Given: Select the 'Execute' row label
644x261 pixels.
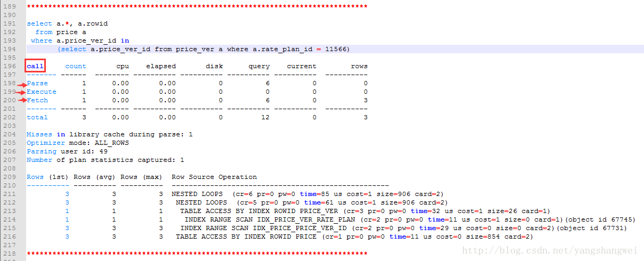Looking at the screenshot, I should (x=42, y=92).
